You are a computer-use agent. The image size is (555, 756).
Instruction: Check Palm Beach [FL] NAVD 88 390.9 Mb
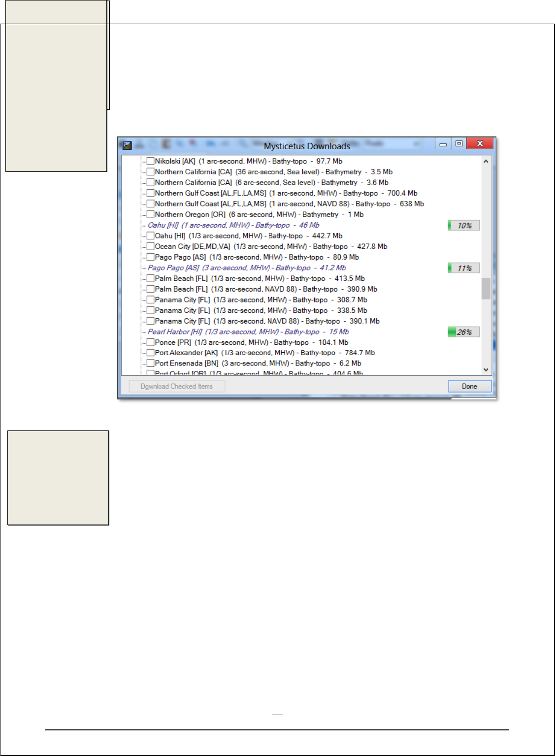(x=151, y=289)
